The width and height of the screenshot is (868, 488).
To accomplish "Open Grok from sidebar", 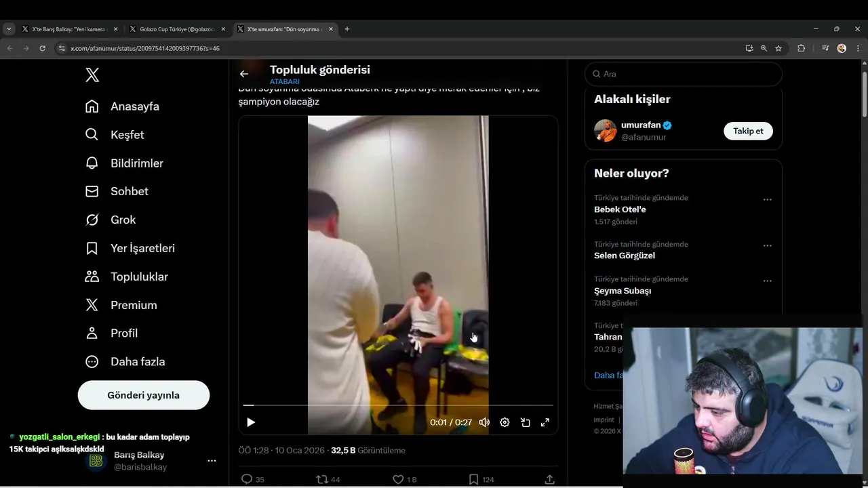I will tap(110, 220).
